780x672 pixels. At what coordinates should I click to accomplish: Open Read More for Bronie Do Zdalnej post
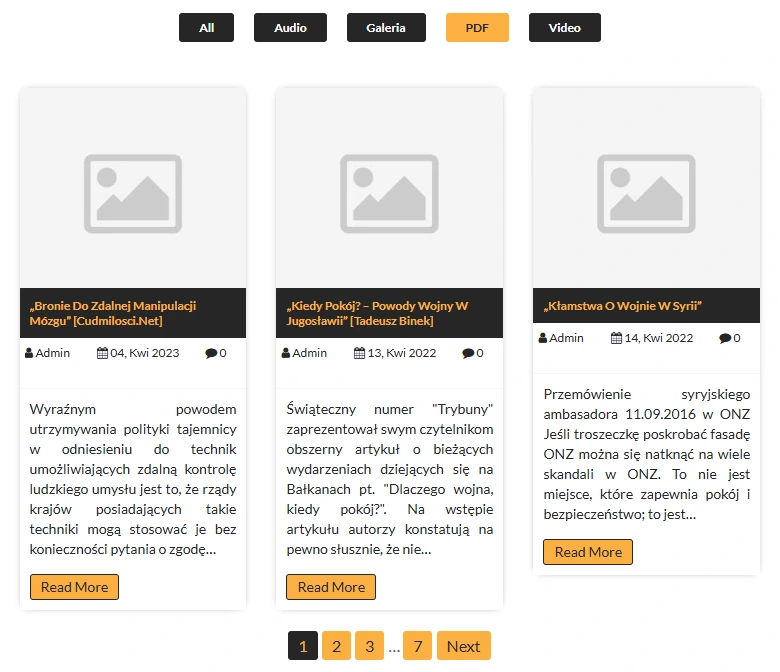coord(75,587)
